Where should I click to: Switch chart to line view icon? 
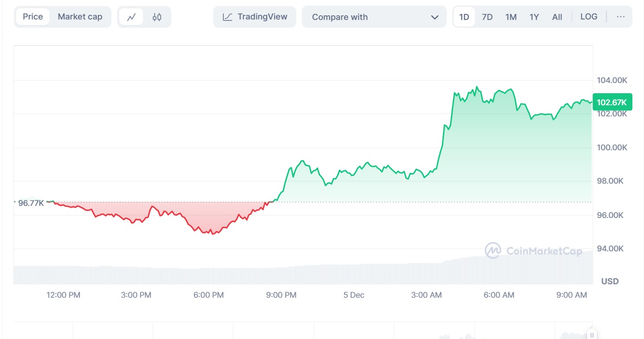point(131,17)
